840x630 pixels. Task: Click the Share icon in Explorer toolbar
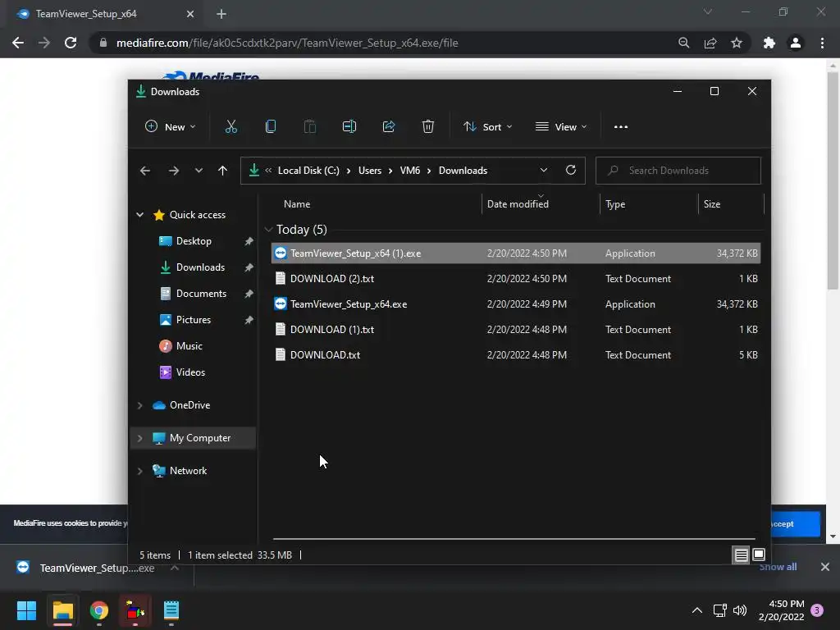(389, 127)
